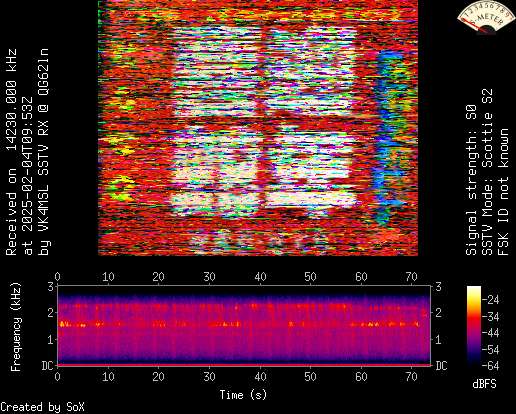Click the -64 value on dBFS scale
This screenshot has height=414, width=516.
(491, 366)
